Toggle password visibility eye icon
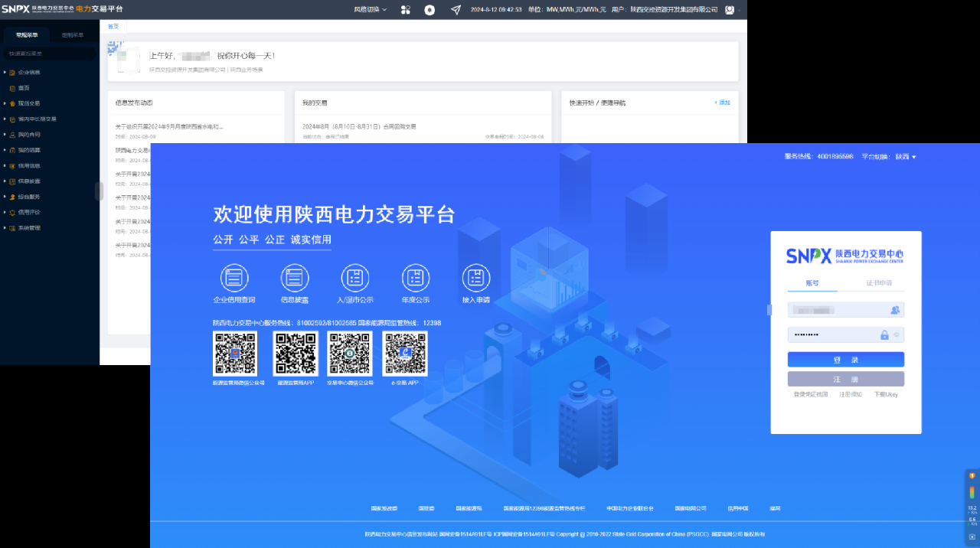The height and width of the screenshot is (548, 980). [897, 334]
